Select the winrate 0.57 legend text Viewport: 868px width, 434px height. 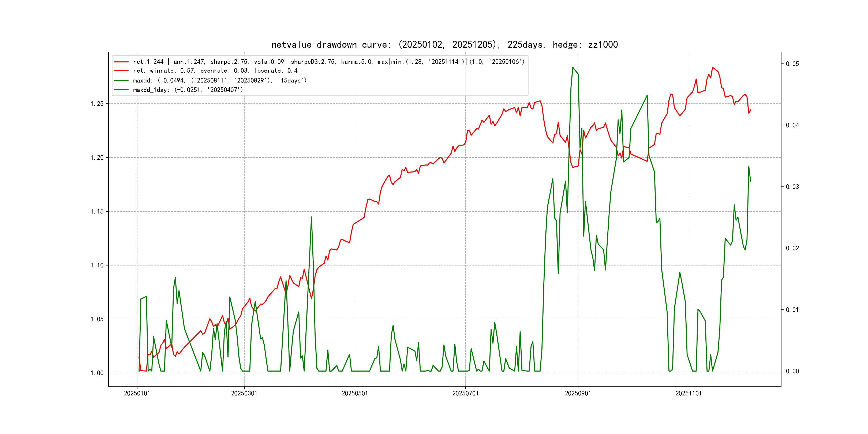215,71
